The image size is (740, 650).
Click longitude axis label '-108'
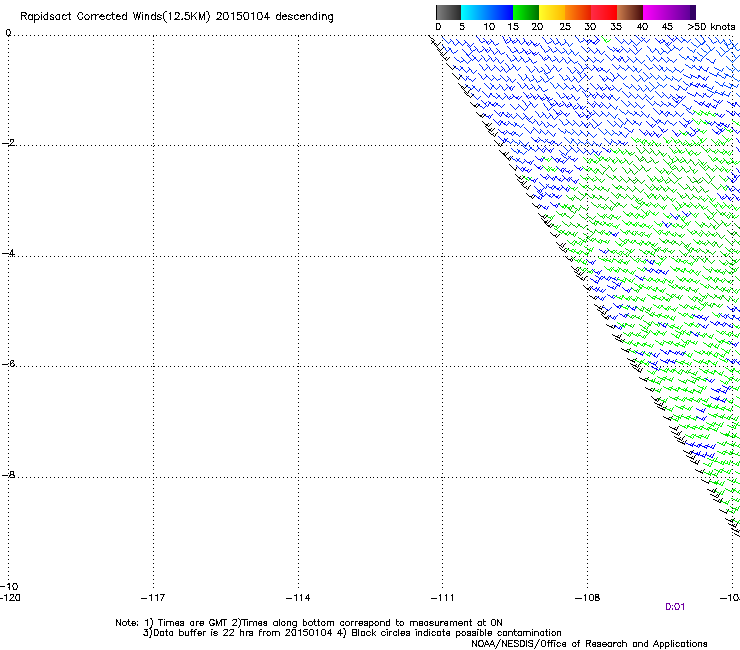587,598
